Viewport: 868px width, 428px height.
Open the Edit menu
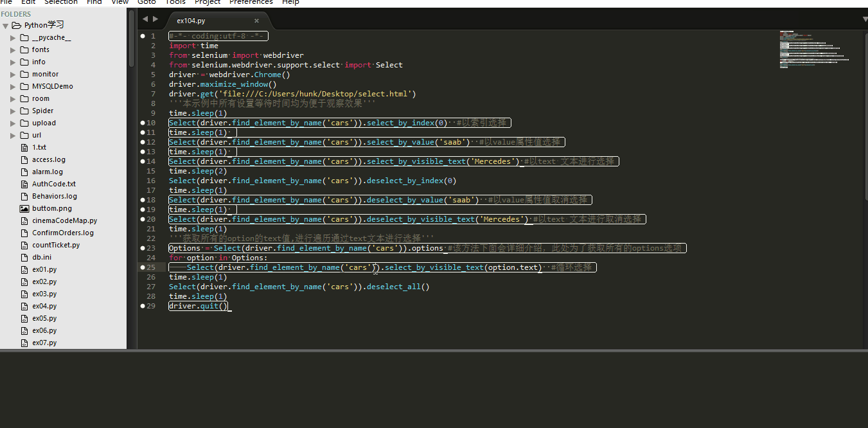[x=28, y=3]
